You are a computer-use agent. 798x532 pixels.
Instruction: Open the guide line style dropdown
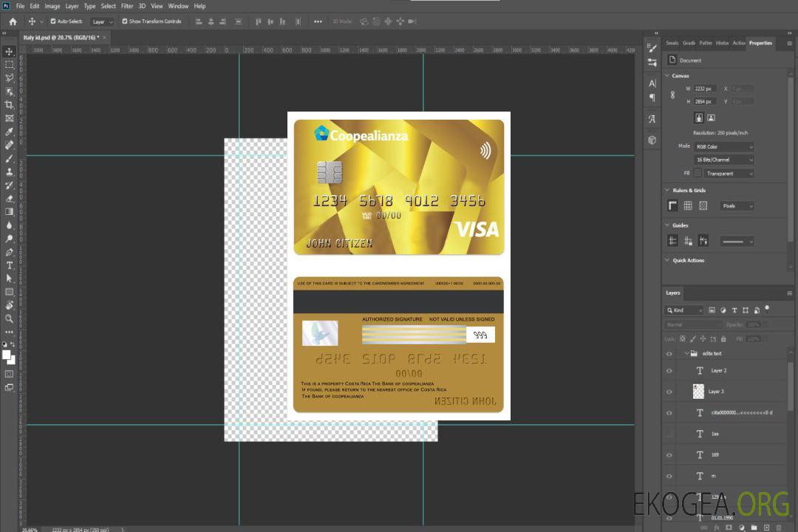tap(737, 242)
